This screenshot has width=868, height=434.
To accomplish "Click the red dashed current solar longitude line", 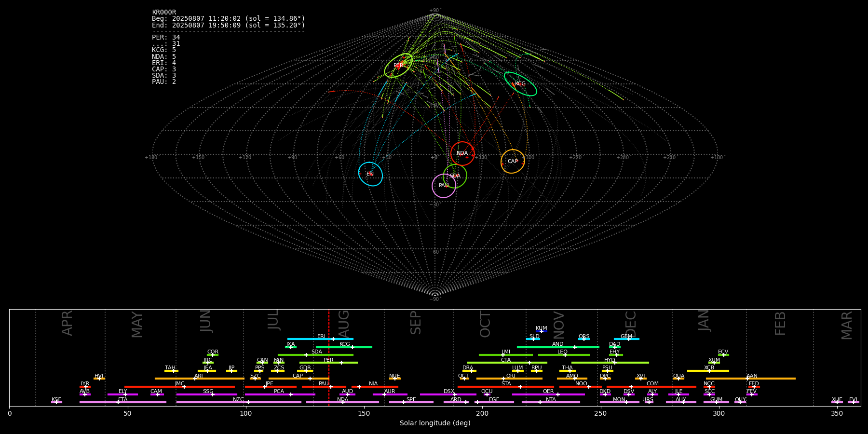I will pyautogui.click(x=329, y=357).
